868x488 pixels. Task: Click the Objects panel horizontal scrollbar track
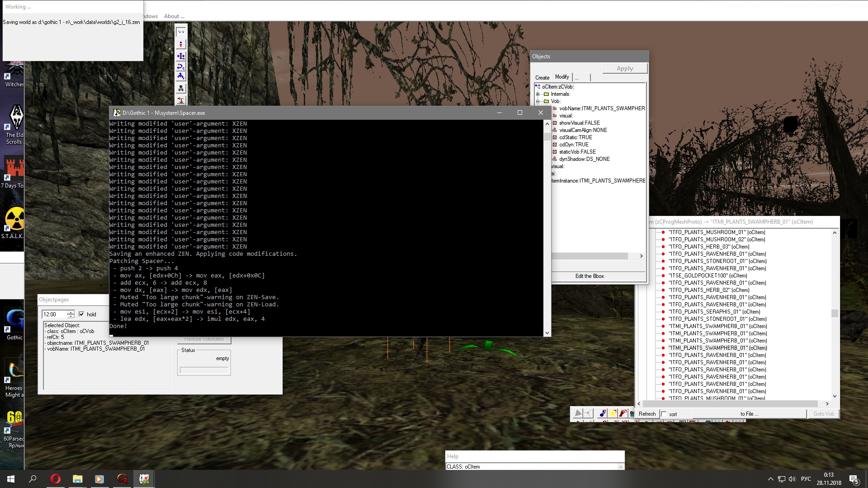590,256
